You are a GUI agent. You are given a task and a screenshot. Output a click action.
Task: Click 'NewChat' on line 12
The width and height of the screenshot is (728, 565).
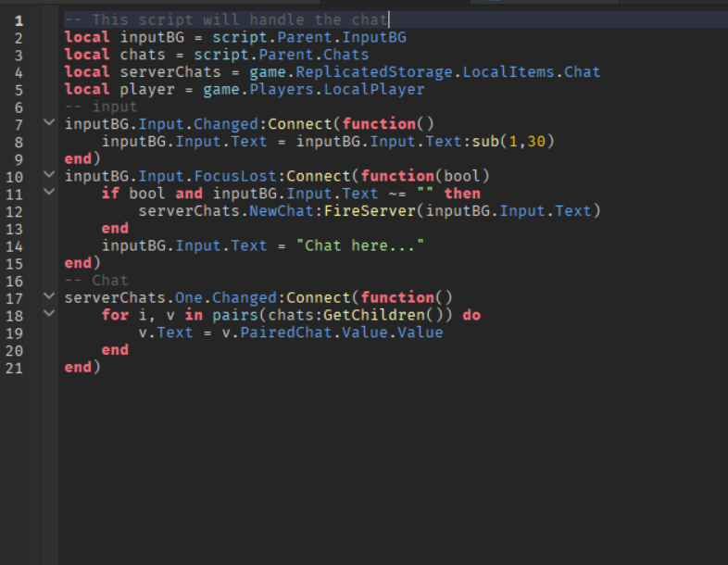point(282,211)
